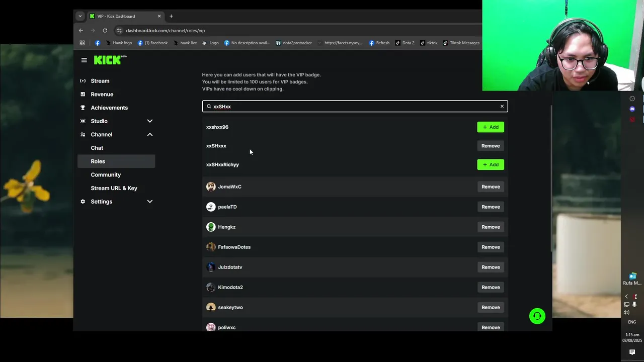The image size is (644, 362).
Task: Open Achievements page label
Action: coord(109,108)
